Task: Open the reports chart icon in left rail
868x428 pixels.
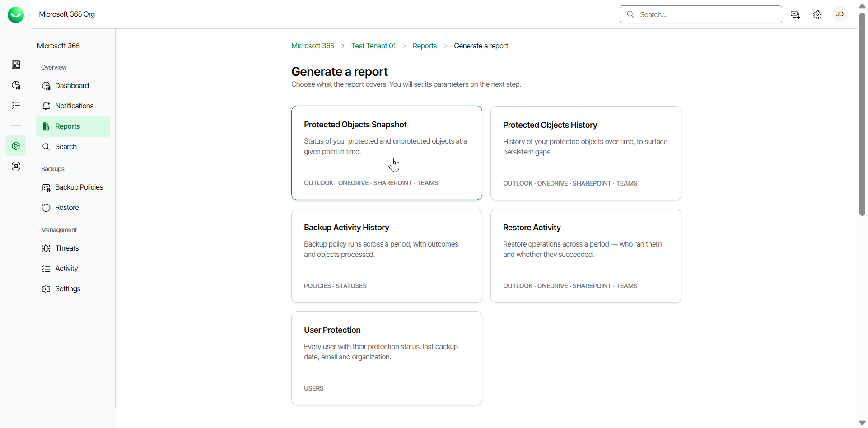Action: pyautogui.click(x=16, y=85)
